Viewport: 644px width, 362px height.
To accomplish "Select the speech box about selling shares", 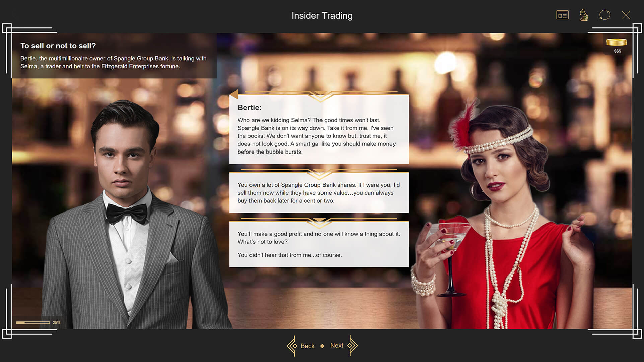I will click(318, 193).
